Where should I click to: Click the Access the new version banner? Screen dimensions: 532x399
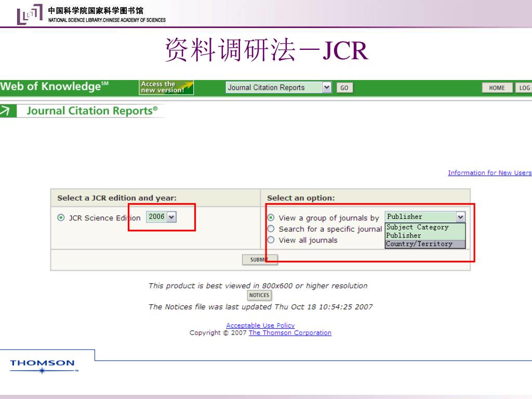click(166, 87)
